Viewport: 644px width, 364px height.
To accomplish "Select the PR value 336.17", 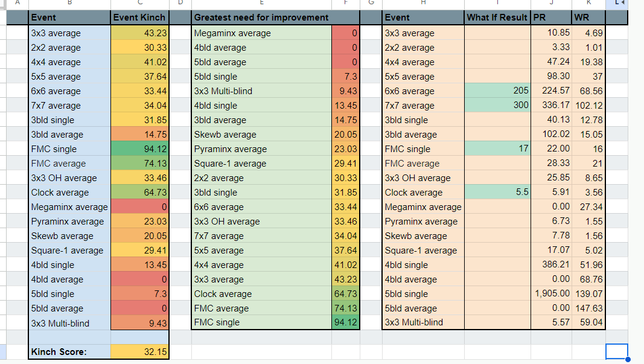I will [551, 105].
